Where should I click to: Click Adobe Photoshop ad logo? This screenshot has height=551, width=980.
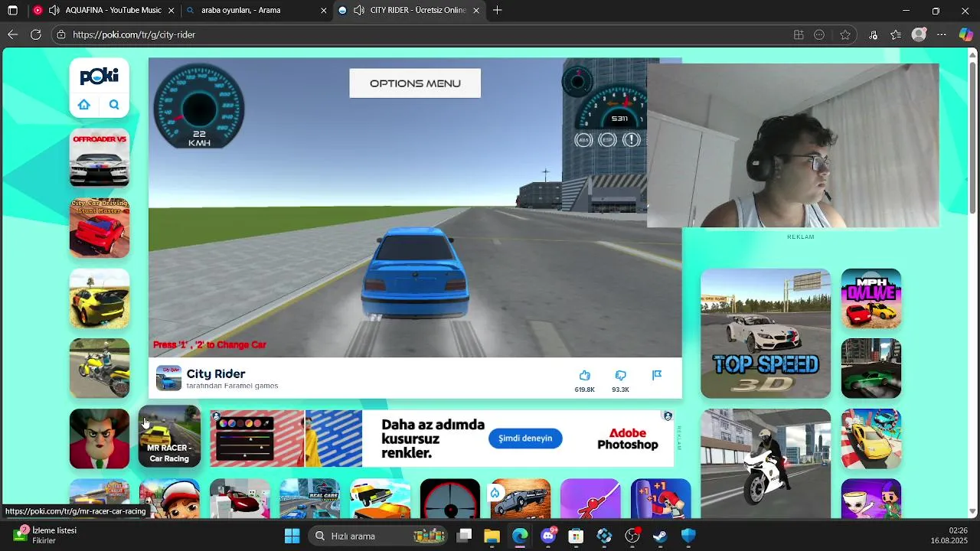pyautogui.click(x=628, y=439)
